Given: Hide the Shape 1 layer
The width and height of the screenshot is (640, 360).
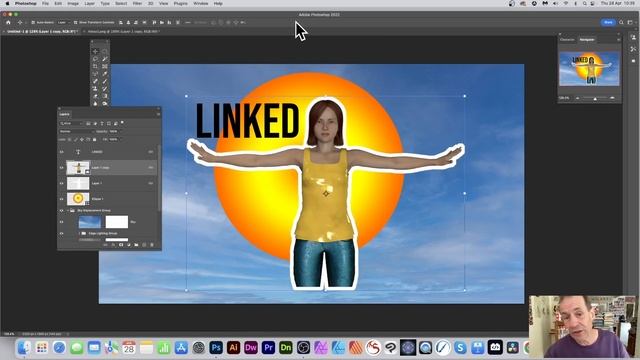Looking at the screenshot, I should (62, 199).
